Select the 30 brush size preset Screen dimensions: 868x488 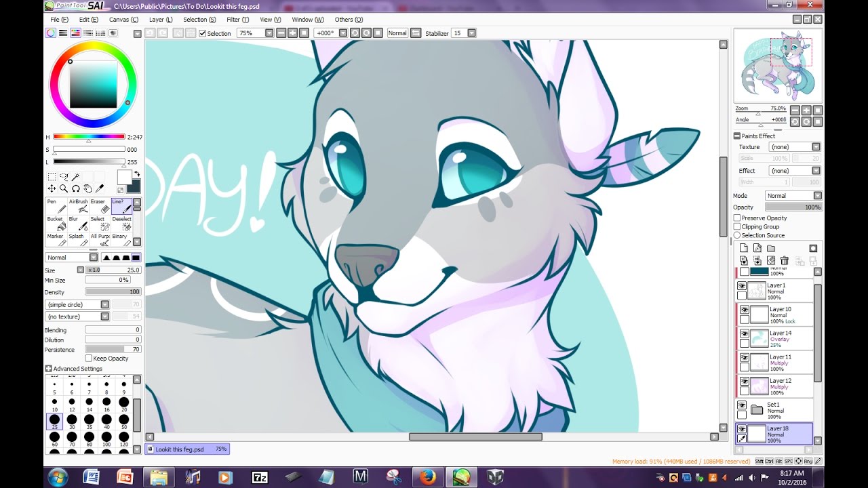tap(72, 422)
